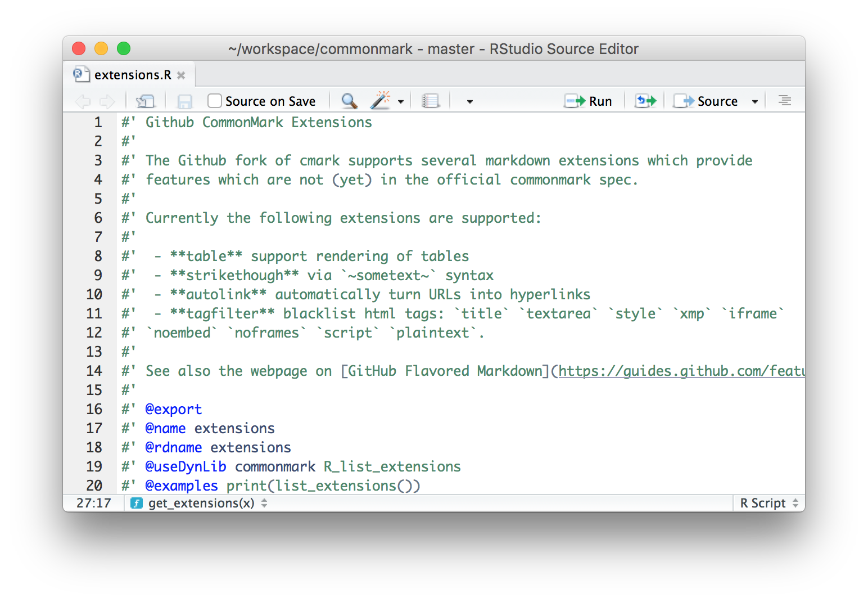868x602 pixels.
Task: Click the Show in new window icon
Action: point(145,101)
